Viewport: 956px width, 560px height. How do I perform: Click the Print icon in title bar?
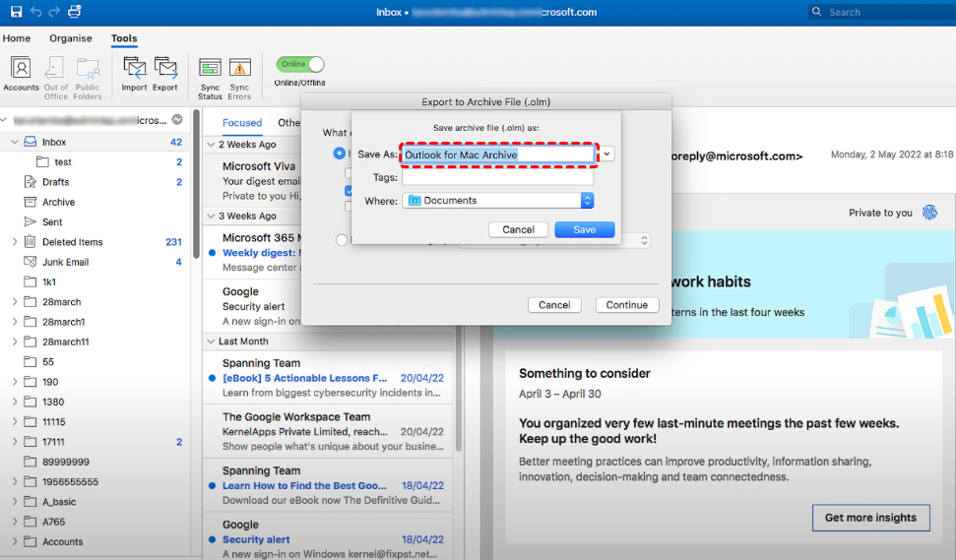point(75,12)
